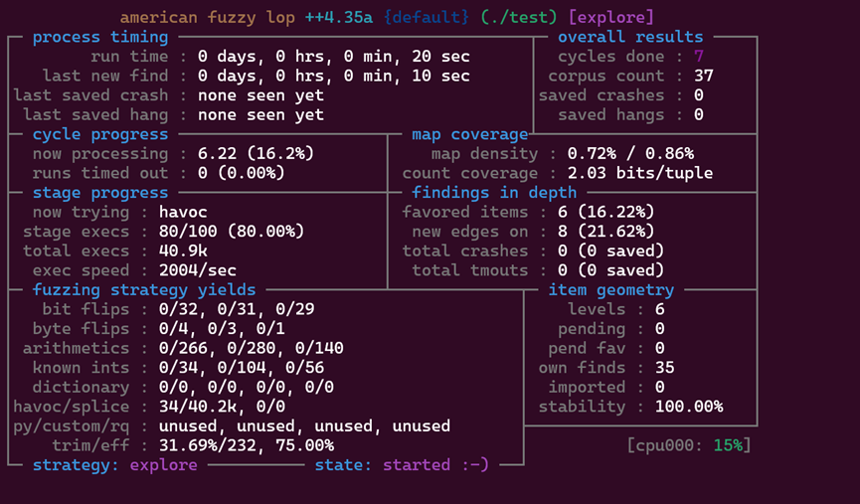The width and height of the screenshot is (860, 504).
Task: Click the pending value '0'
Action: (660, 328)
